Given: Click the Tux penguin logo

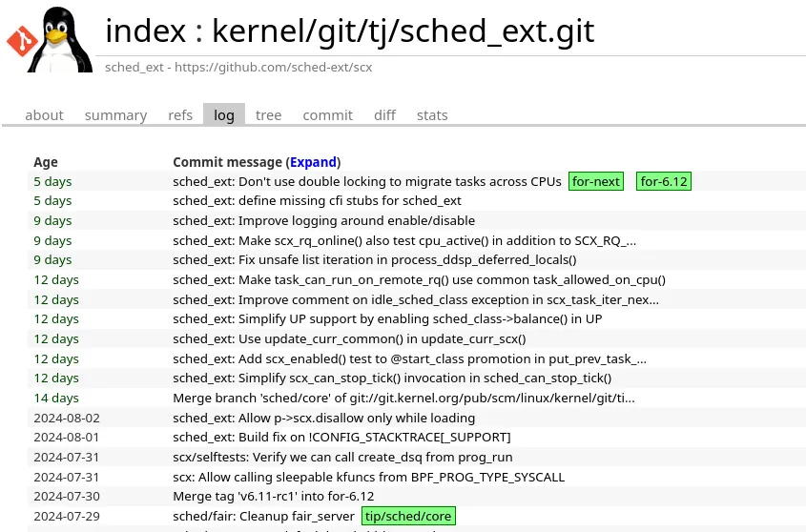Looking at the screenshot, I should pyautogui.click(x=61, y=37).
